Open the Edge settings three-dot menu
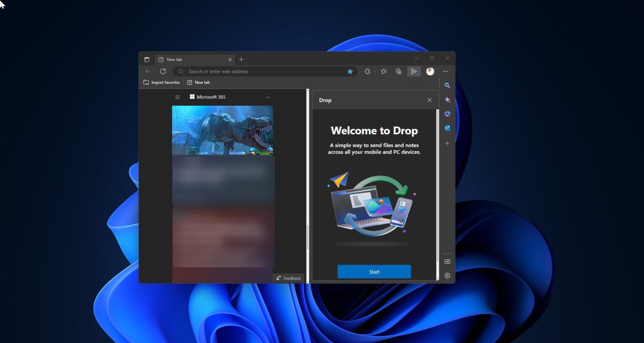Image resolution: width=644 pixels, height=343 pixels. click(446, 71)
